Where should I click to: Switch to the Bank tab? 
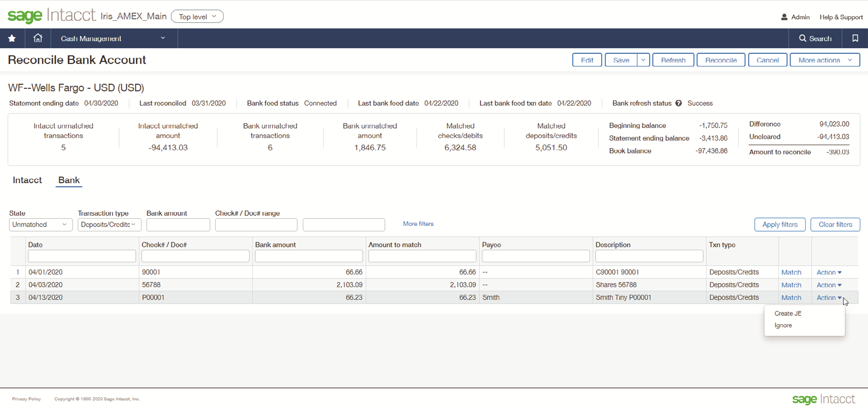(x=69, y=180)
